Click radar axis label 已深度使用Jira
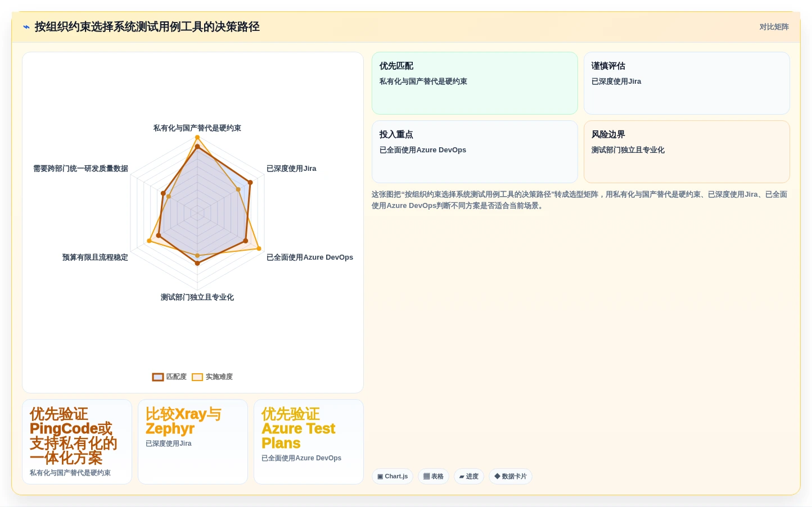This screenshot has height=507, width=812. (291, 169)
